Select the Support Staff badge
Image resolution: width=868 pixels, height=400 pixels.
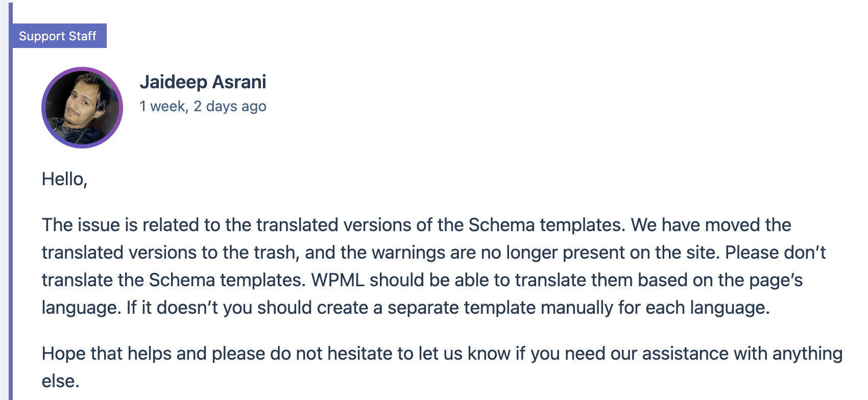pos(58,36)
